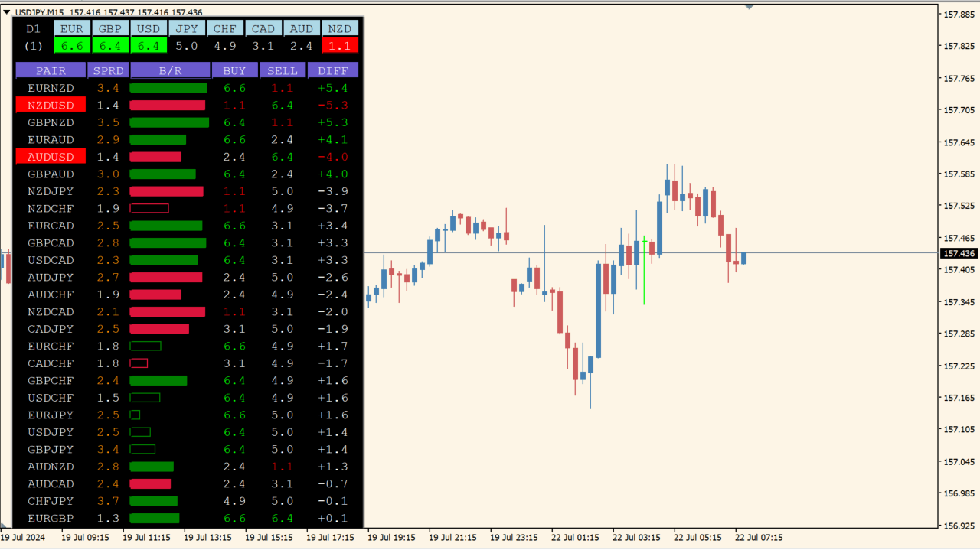
Task: Click the current price label 157.436
Action: click(959, 253)
